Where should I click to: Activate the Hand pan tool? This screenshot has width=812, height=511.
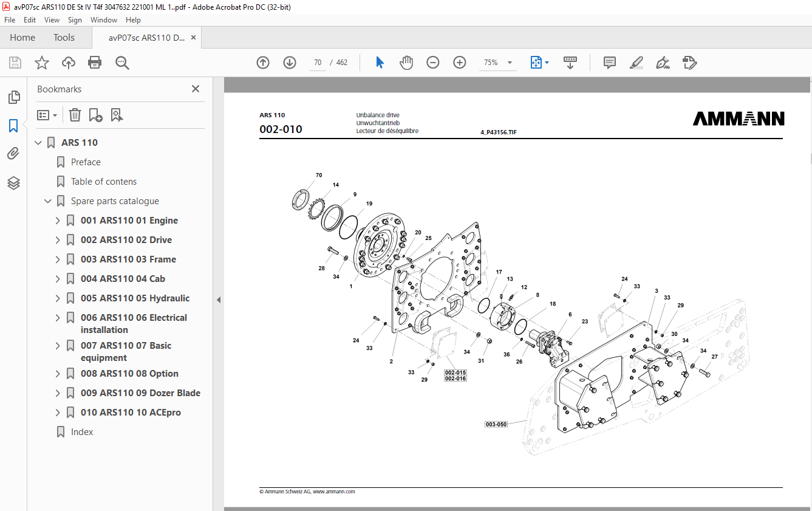pyautogui.click(x=406, y=63)
